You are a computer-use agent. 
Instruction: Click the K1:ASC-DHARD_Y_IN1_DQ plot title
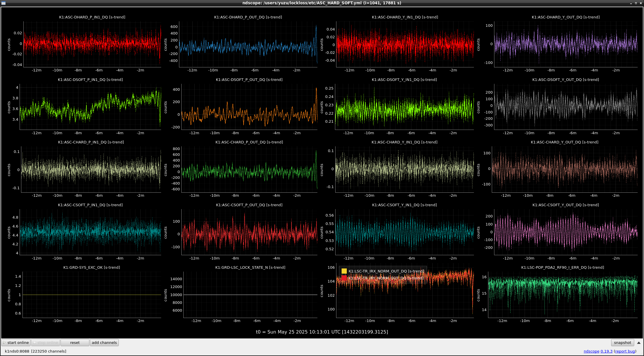pyautogui.click(x=405, y=17)
